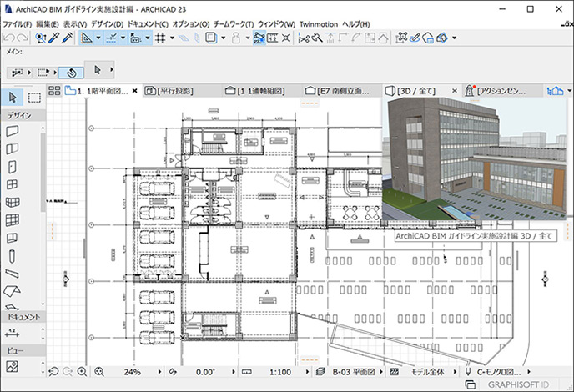Toggle the coordinate Tracker button
The width and height of the screenshot is (574, 392).
(x=135, y=38)
